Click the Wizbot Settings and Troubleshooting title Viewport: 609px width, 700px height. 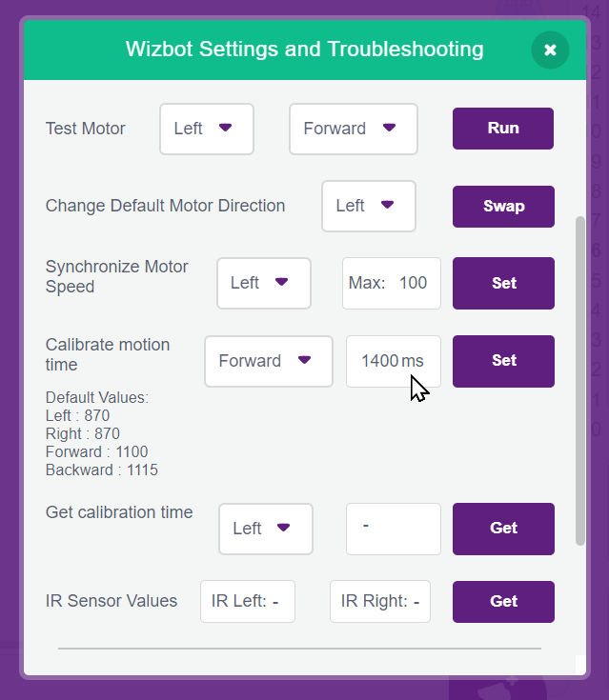(x=304, y=50)
